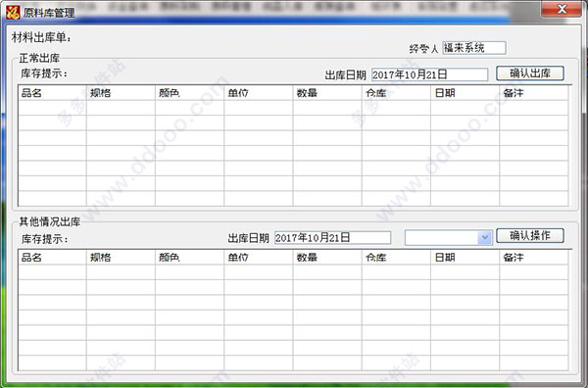This screenshot has width=588, height=388.
Task: Click the 备注 column header in top table
Action: click(x=534, y=93)
